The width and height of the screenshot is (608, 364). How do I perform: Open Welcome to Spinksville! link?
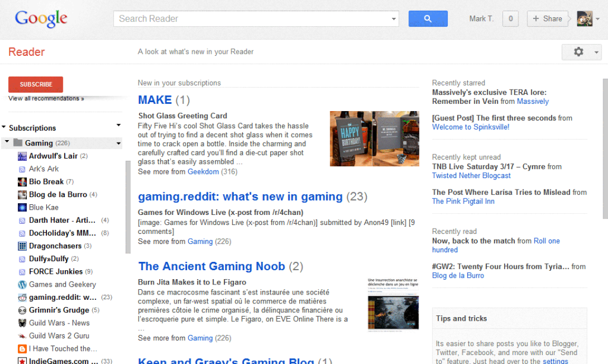point(471,127)
